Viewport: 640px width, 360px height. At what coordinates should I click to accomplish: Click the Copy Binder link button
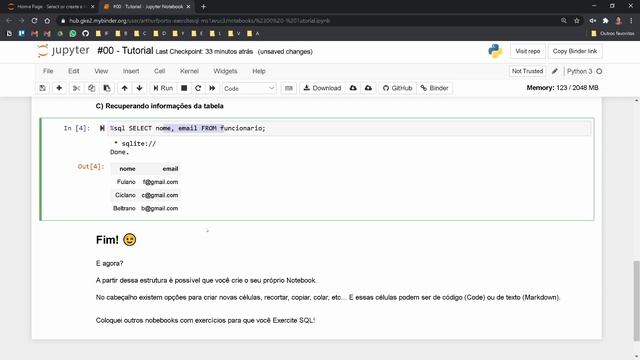575,51
